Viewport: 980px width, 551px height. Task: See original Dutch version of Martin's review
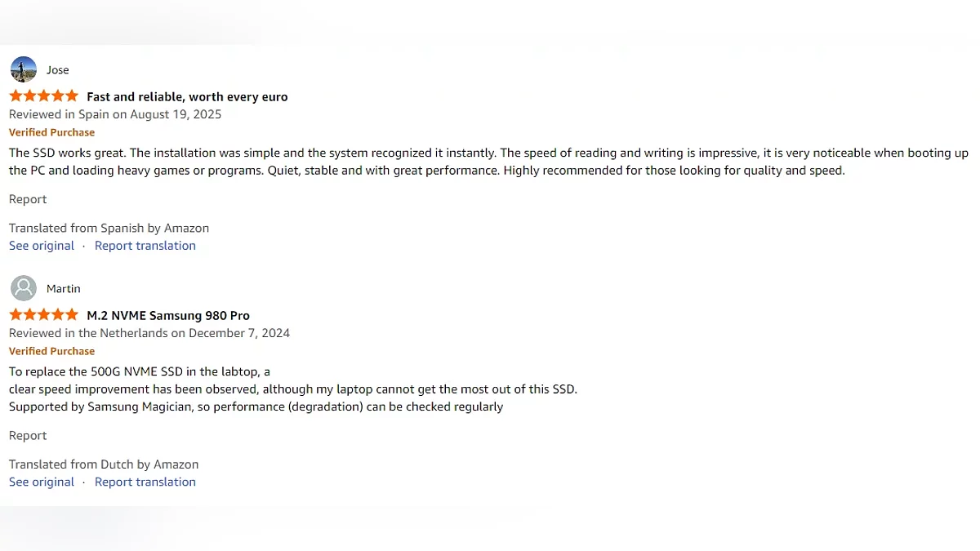pos(42,482)
